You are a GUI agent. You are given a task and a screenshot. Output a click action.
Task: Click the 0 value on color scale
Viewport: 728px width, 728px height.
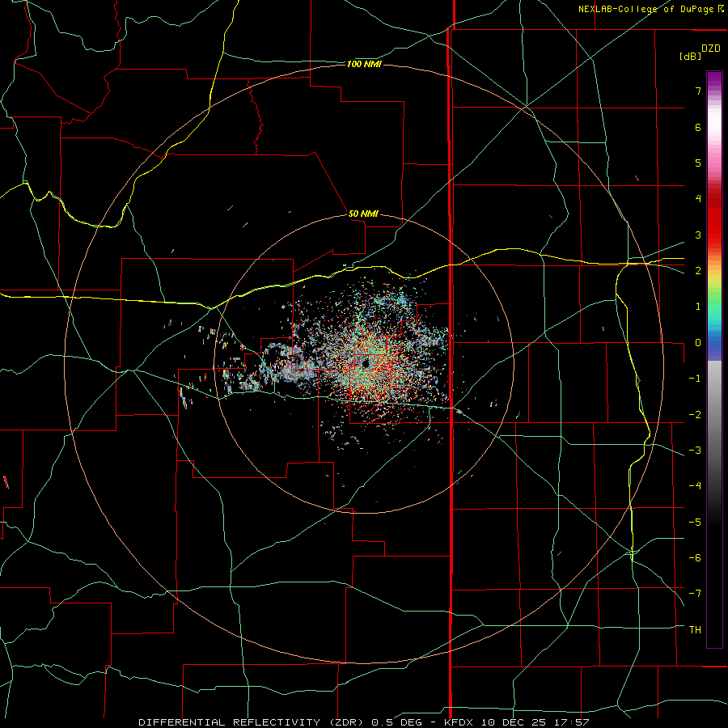point(698,343)
